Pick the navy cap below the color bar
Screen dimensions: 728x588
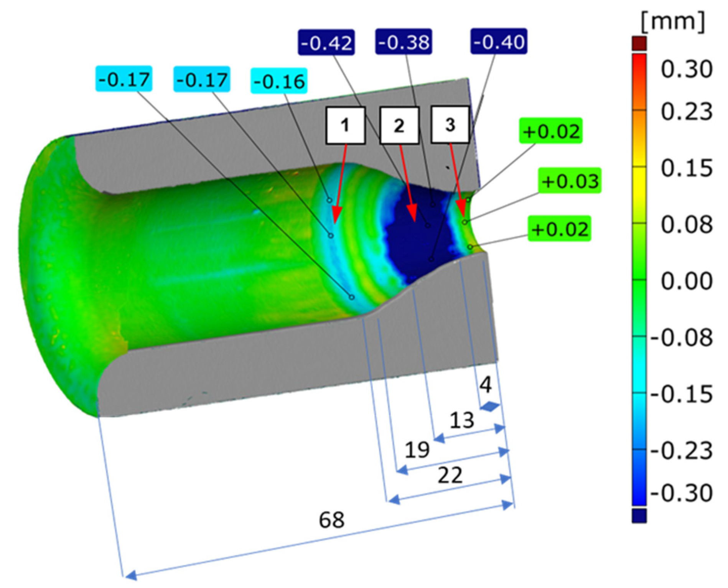coord(639,516)
